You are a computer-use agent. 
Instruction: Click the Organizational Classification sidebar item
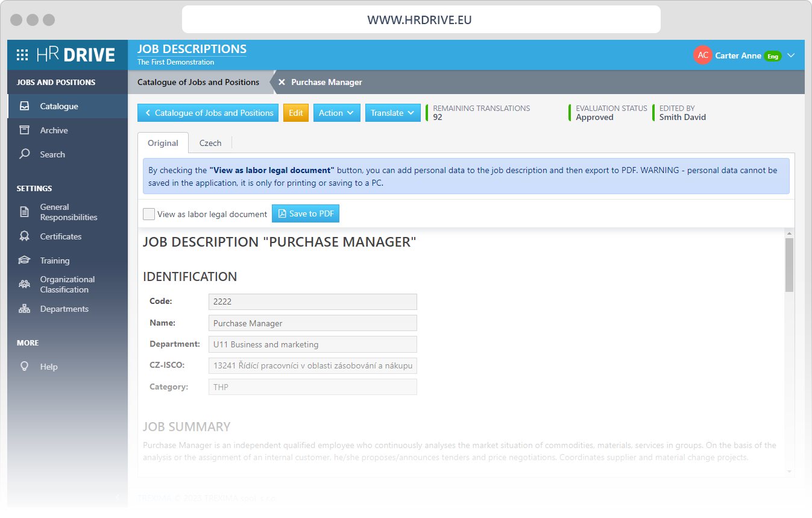[x=67, y=285]
